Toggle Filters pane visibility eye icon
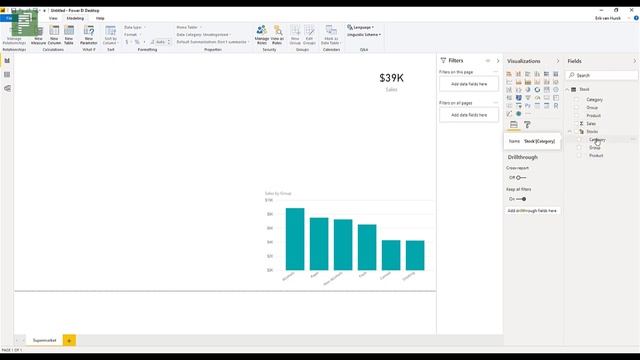Viewport: 640px width, 360px height. (x=488, y=61)
